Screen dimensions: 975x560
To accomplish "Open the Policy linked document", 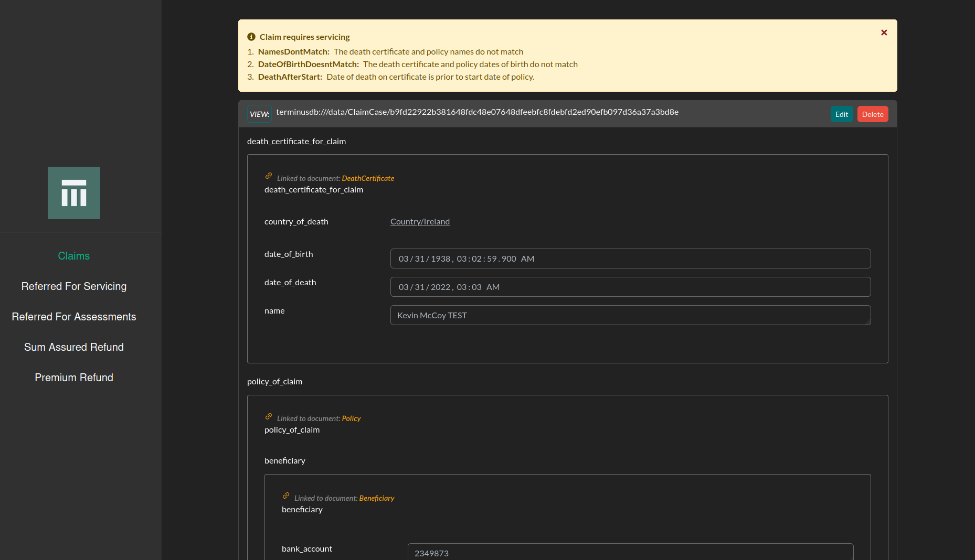I will pos(351,418).
